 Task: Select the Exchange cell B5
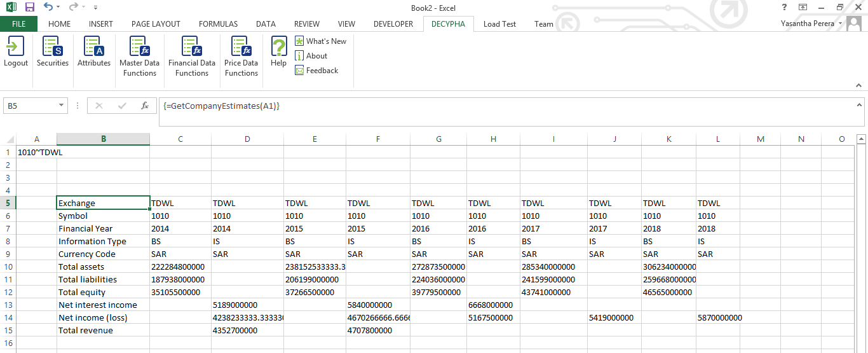click(x=103, y=203)
